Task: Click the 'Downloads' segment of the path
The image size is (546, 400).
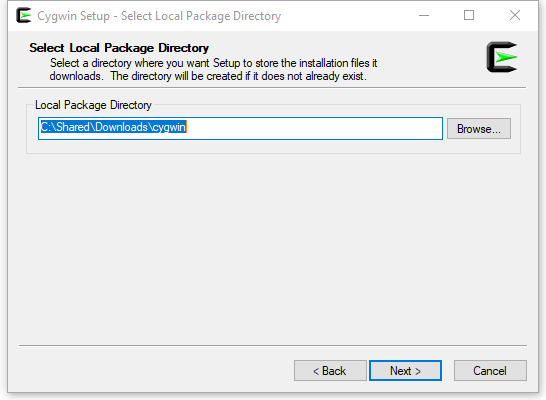Action: [121, 127]
